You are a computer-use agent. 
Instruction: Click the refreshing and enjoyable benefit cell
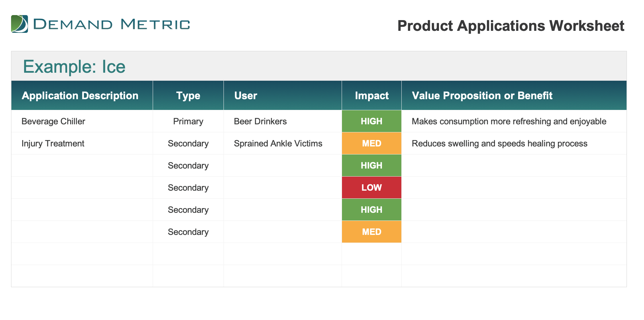514,121
